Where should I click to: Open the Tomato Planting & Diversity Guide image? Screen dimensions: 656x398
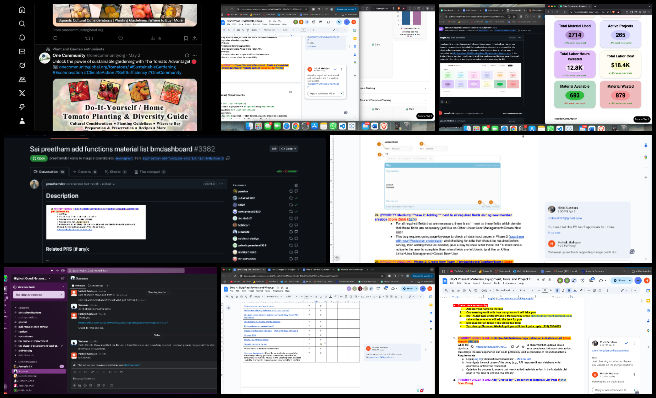click(x=125, y=105)
